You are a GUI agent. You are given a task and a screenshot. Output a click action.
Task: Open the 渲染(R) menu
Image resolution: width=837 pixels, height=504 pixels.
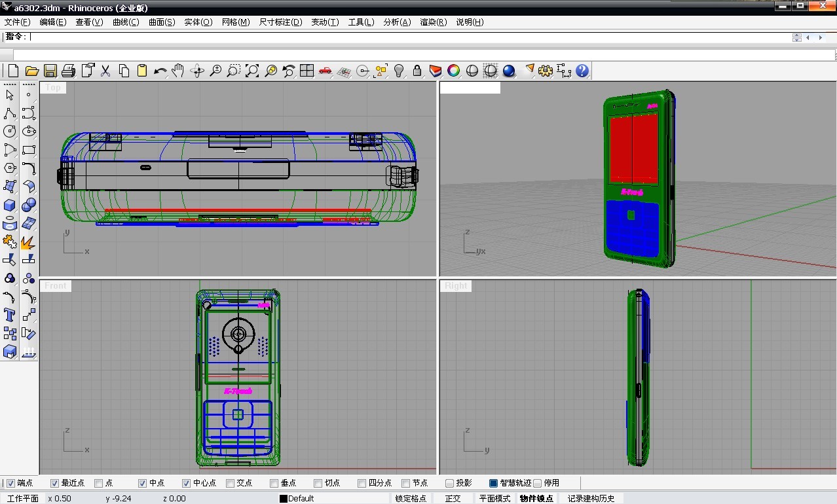click(434, 22)
